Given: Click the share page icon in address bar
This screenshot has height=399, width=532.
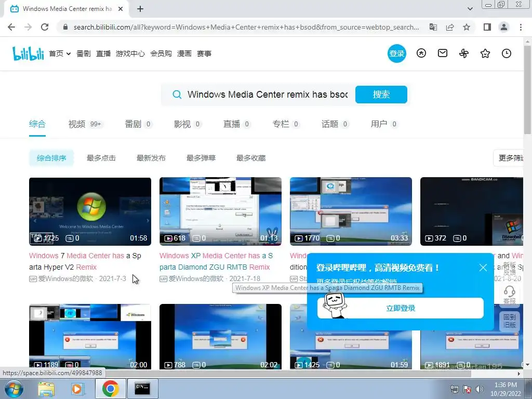Looking at the screenshot, I should click(450, 27).
